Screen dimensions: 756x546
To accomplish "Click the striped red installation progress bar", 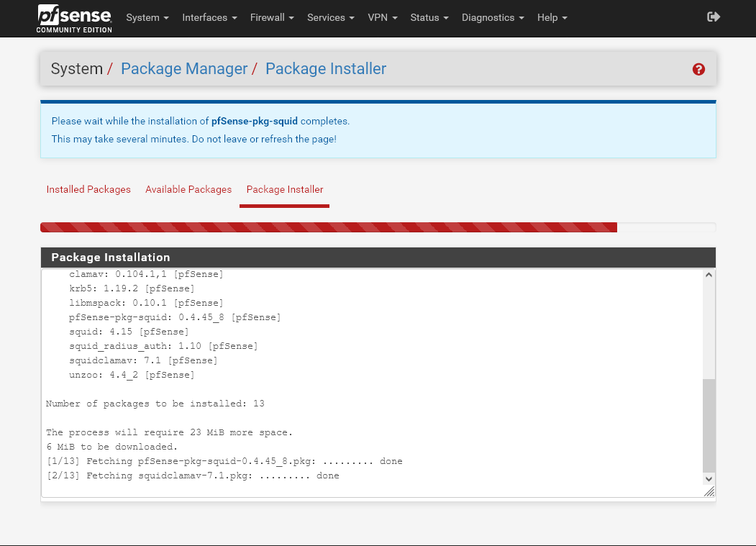I will pyautogui.click(x=329, y=227).
